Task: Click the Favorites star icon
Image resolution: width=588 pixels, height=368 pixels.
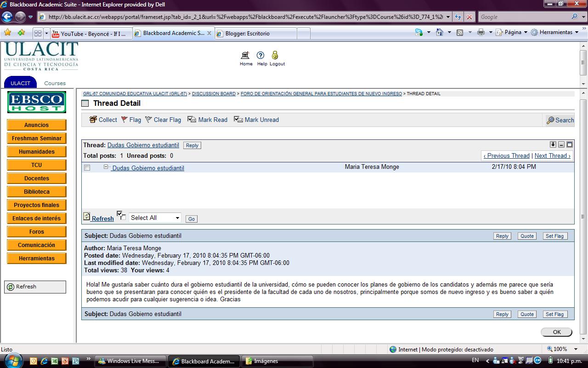Action: click(7, 33)
